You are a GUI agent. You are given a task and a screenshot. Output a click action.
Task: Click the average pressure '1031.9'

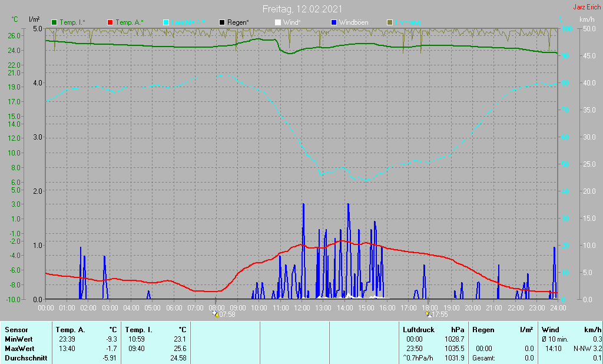[x=455, y=358]
